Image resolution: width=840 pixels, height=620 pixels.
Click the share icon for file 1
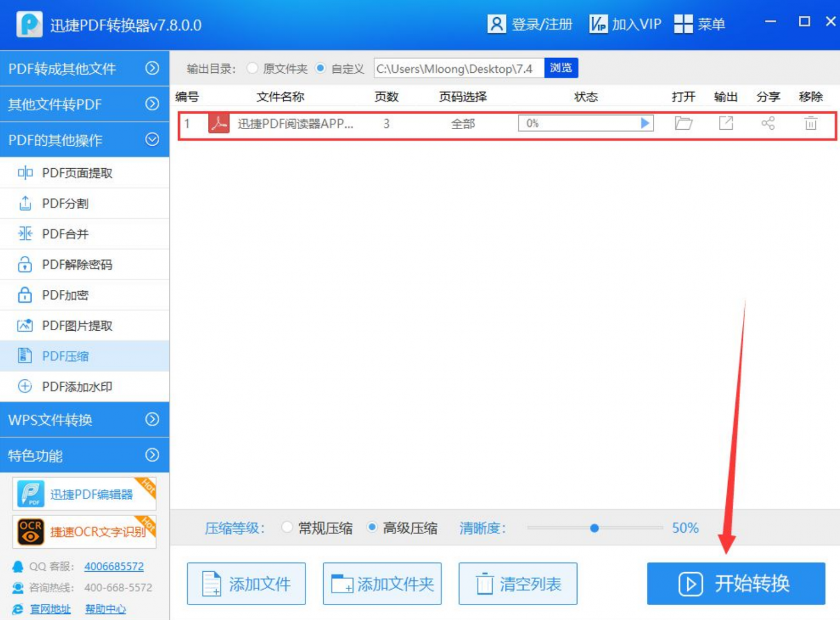768,123
